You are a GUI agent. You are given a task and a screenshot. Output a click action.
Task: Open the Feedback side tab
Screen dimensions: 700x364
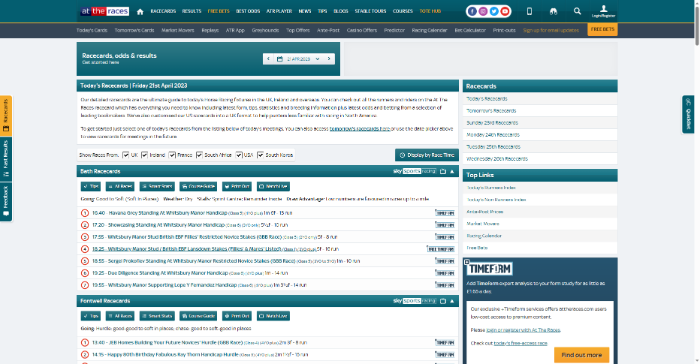click(x=6, y=201)
